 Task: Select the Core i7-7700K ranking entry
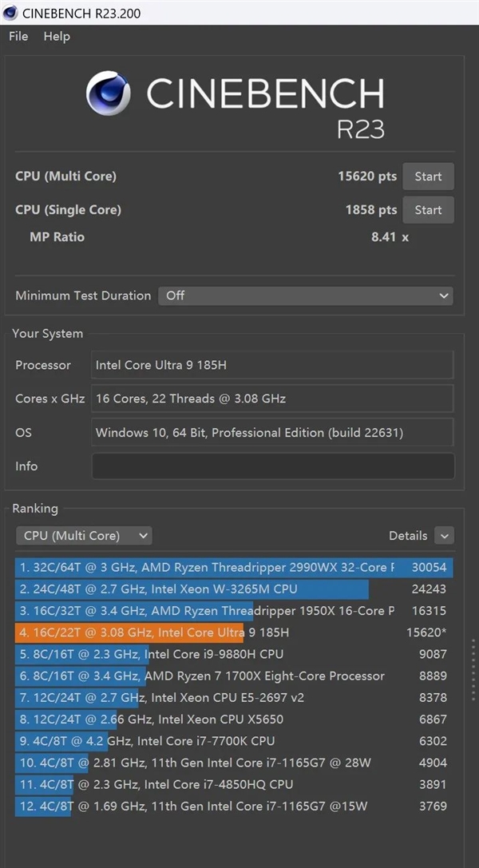[148, 741]
